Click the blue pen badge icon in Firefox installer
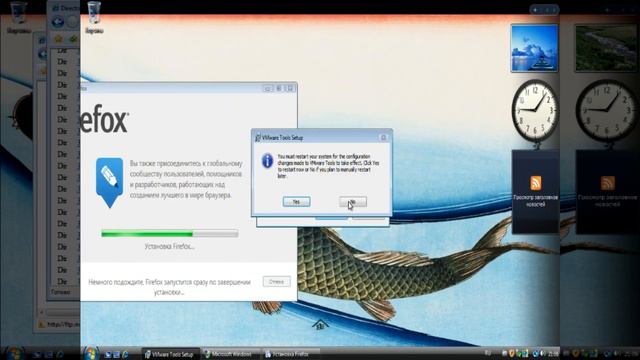 (x=109, y=183)
